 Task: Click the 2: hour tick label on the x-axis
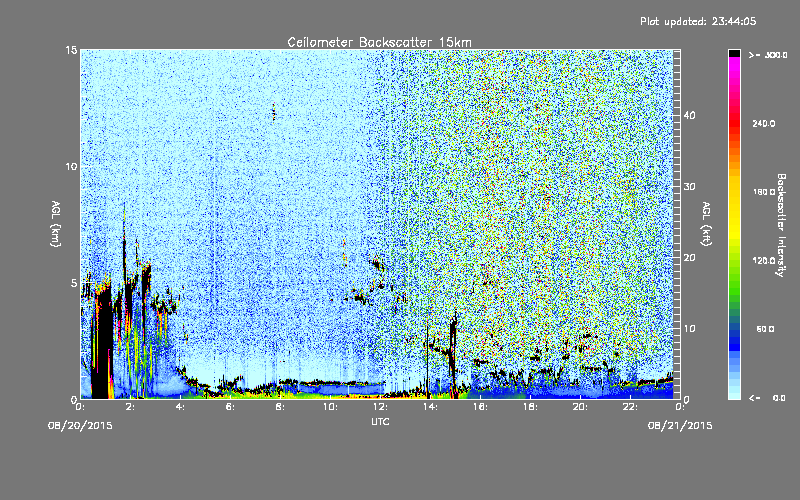click(131, 407)
